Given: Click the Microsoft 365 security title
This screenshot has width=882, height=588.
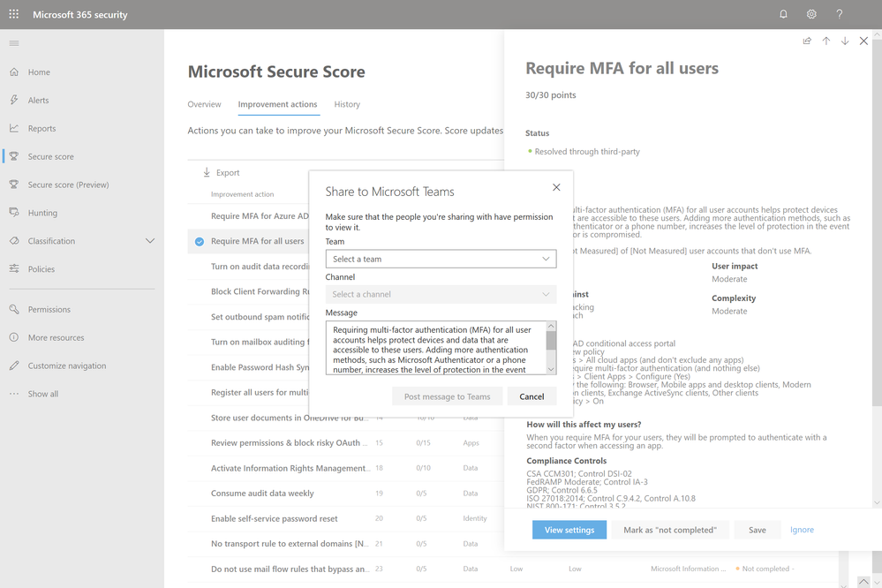Looking at the screenshot, I should point(79,15).
